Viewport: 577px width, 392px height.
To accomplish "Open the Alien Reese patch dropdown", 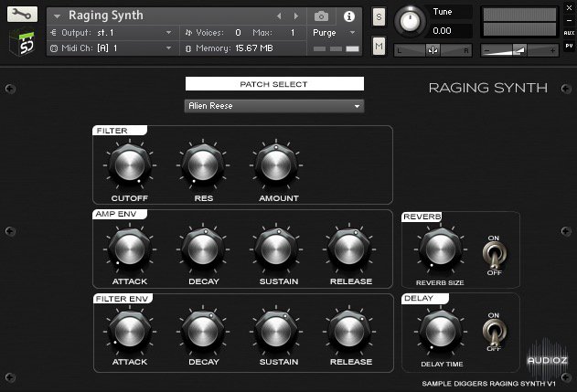I will pyautogui.click(x=274, y=106).
